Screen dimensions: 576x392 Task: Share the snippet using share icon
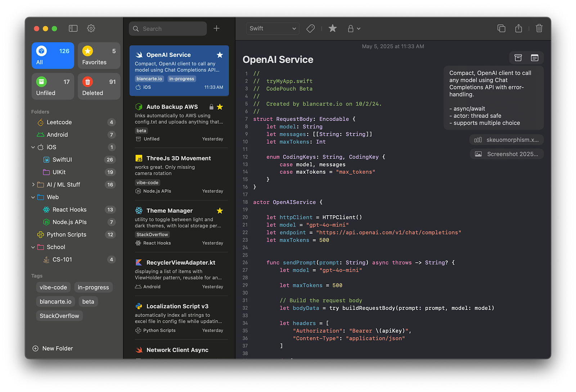click(x=518, y=28)
